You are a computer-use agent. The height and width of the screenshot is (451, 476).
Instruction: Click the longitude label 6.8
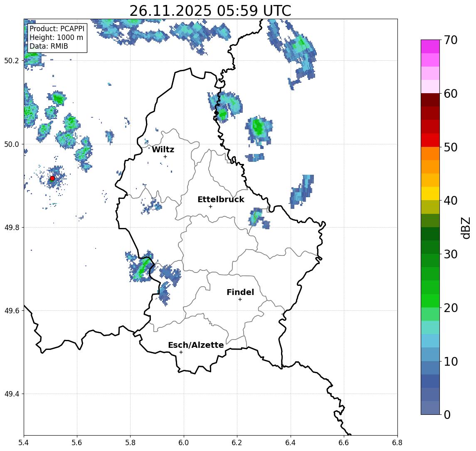[x=397, y=442]
